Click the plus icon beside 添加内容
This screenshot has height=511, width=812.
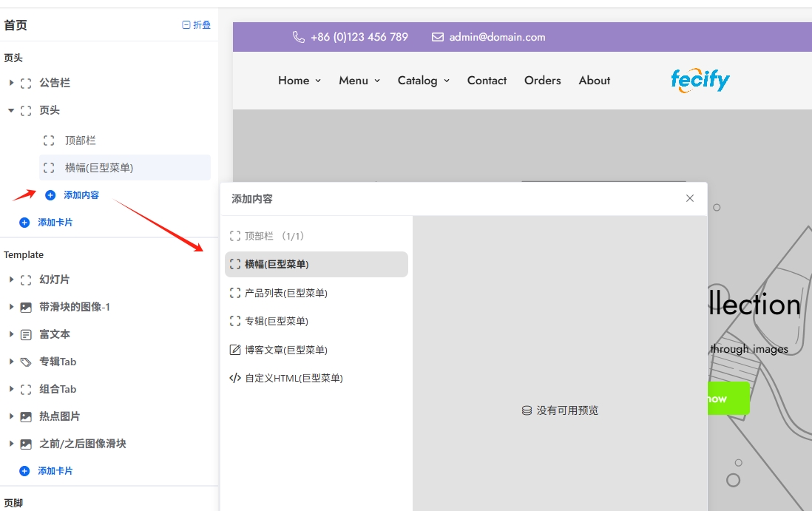click(x=50, y=195)
